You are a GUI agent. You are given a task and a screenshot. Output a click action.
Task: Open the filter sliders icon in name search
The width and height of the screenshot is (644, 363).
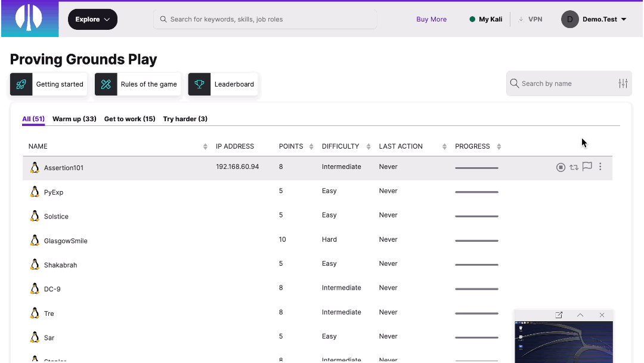[623, 83]
